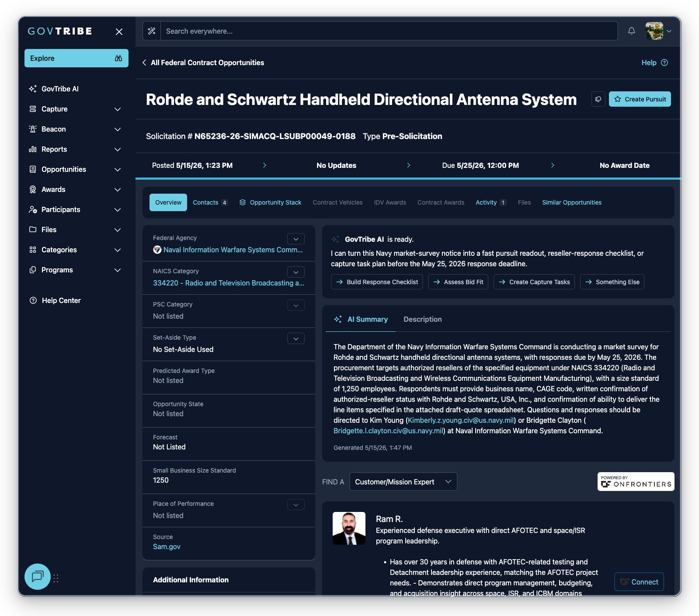Click the AI Summary sparkle icon
Viewport: 699px width, 616px height.
[338, 320]
